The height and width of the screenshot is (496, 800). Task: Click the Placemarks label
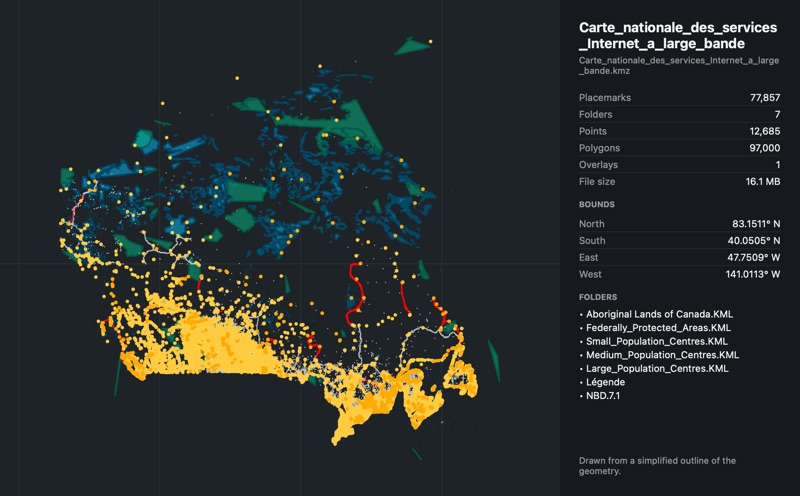(605, 97)
